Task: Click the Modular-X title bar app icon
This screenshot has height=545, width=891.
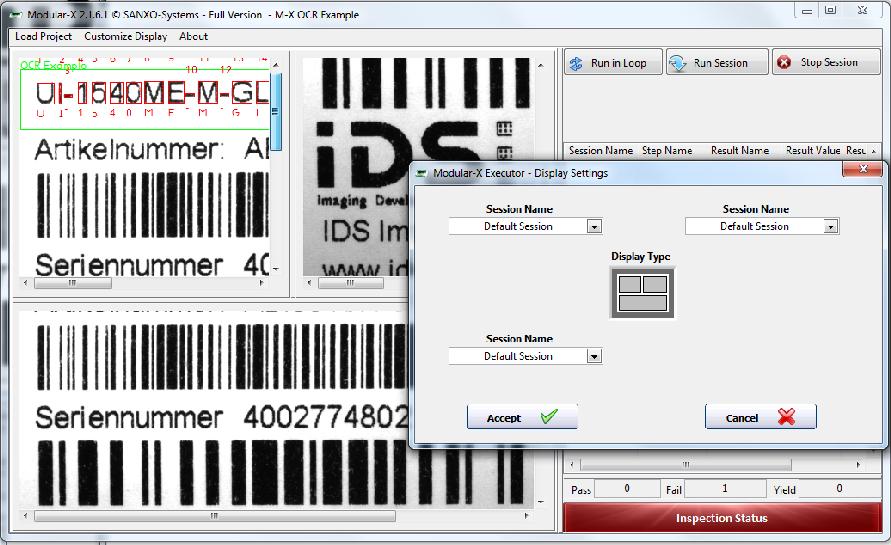Action: [16, 14]
